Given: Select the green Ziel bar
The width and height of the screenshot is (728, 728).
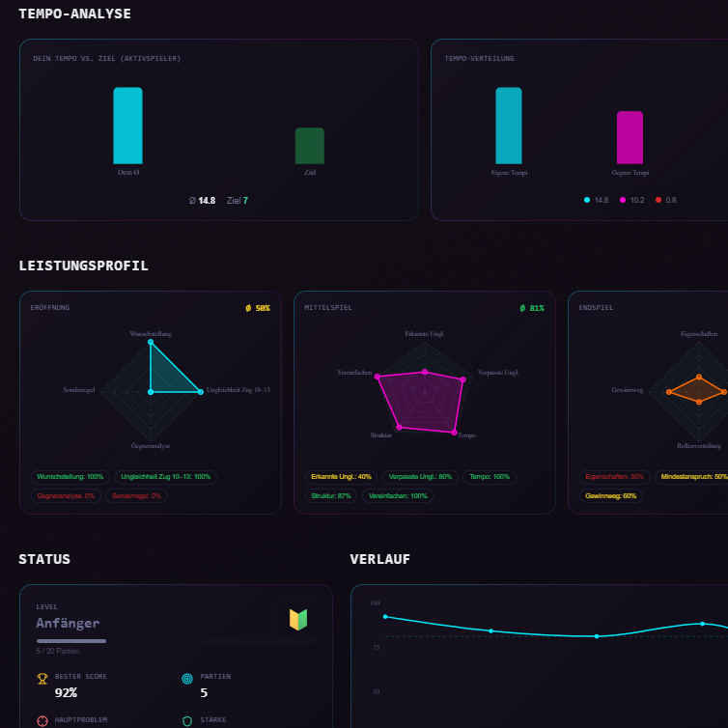Looking at the screenshot, I should pos(310,146).
